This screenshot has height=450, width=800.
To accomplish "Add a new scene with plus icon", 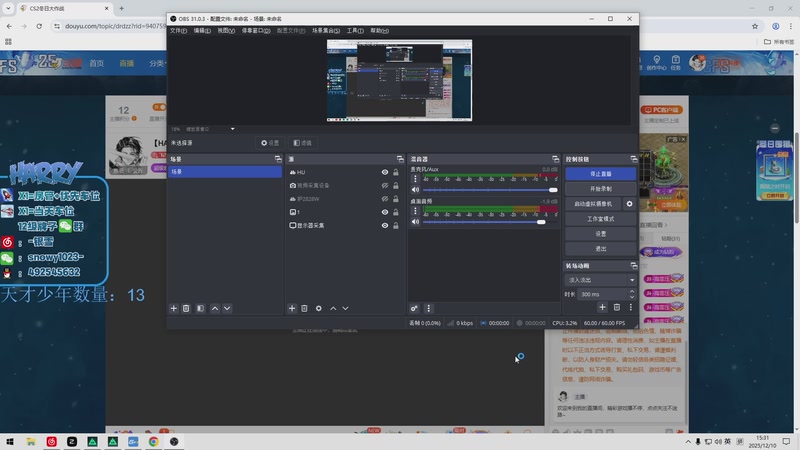I will point(173,308).
